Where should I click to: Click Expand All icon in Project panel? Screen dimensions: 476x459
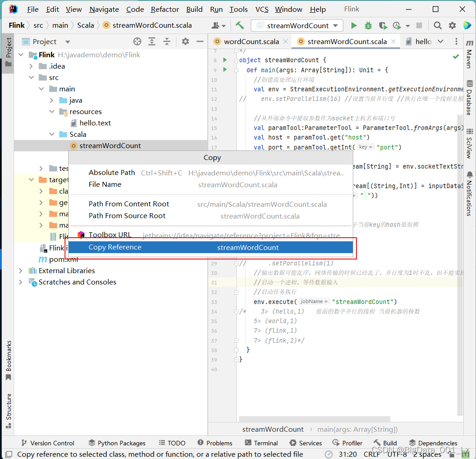152,41
